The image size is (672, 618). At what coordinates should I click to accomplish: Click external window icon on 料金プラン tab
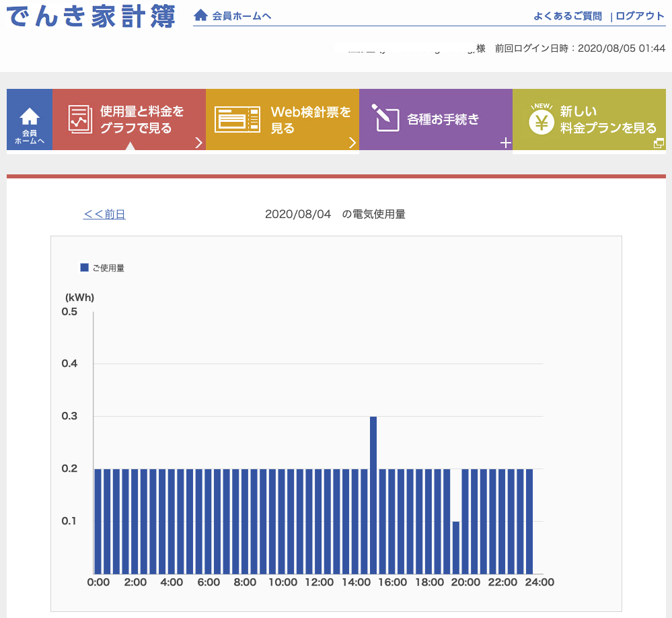(x=659, y=143)
